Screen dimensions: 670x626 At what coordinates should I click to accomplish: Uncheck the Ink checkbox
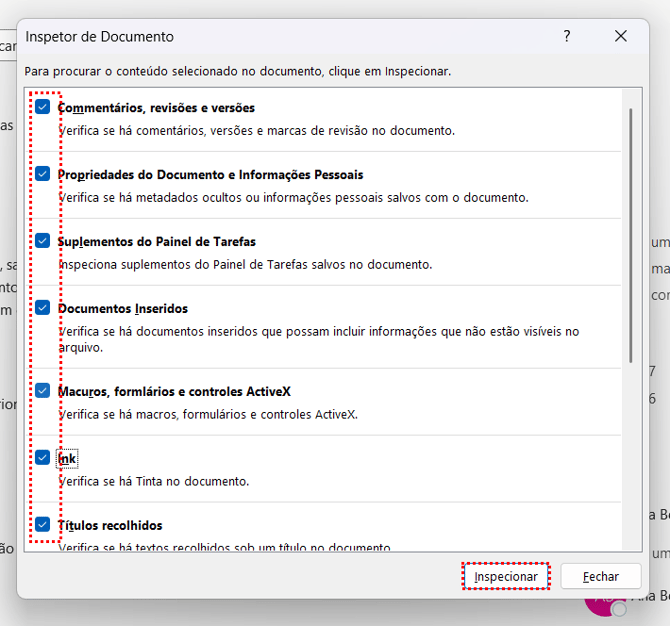tap(43, 458)
